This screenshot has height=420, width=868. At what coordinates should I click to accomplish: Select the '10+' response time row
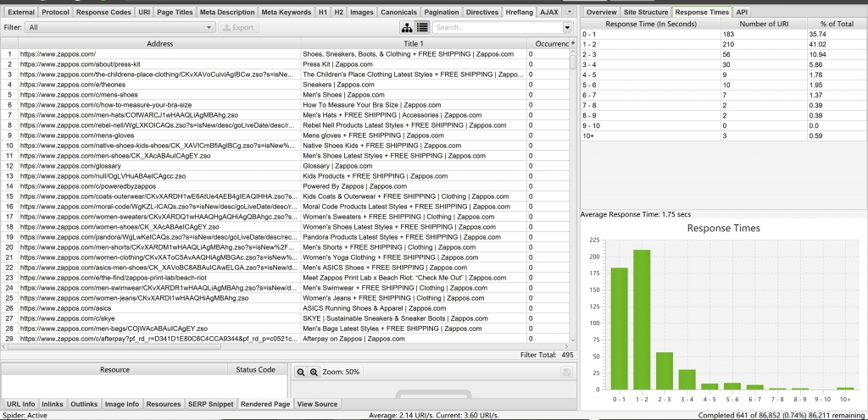click(724, 135)
